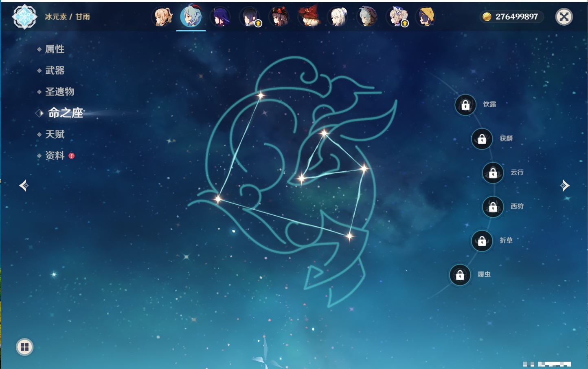588x369 pixels.
Task: Click the Cryo element emblem icon
Action: [24, 17]
